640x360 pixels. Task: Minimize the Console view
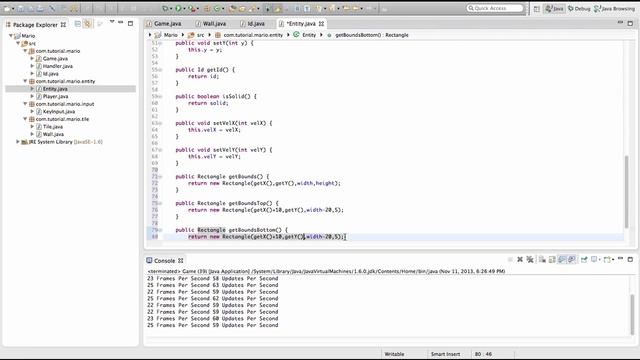coord(620,258)
